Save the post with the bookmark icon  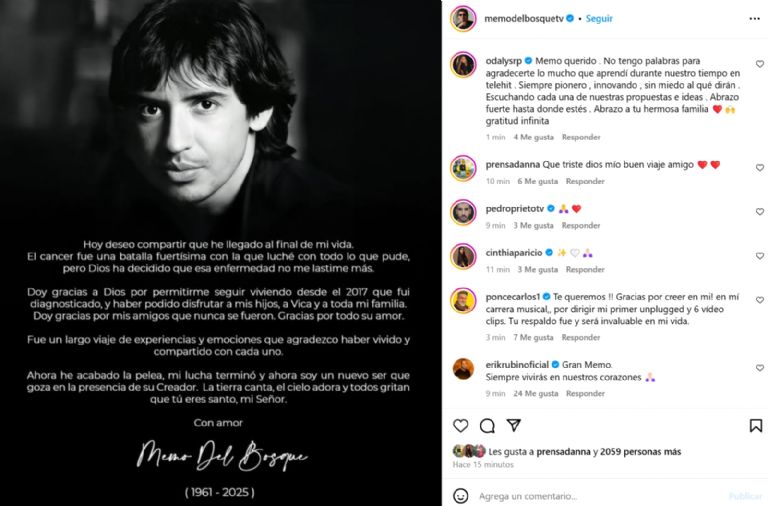pyautogui.click(x=756, y=426)
